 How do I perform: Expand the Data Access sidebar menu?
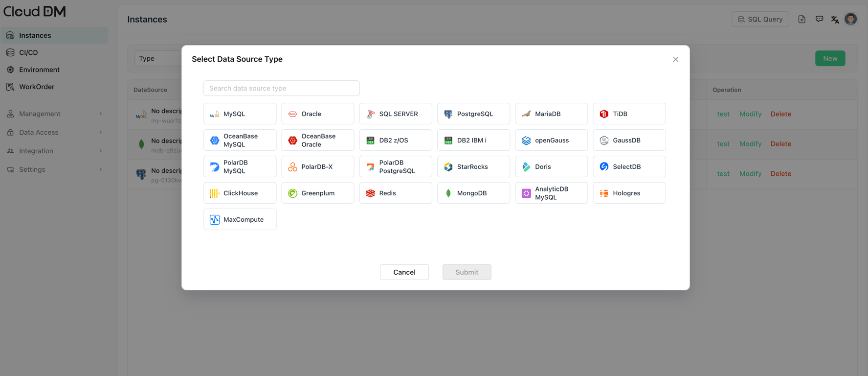point(54,132)
